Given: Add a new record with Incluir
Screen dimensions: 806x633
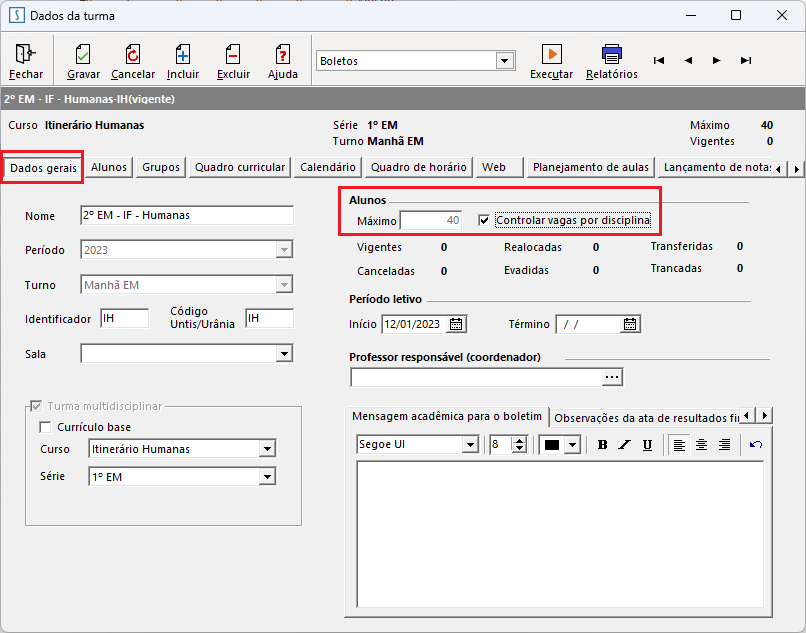Looking at the screenshot, I should (x=182, y=55).
